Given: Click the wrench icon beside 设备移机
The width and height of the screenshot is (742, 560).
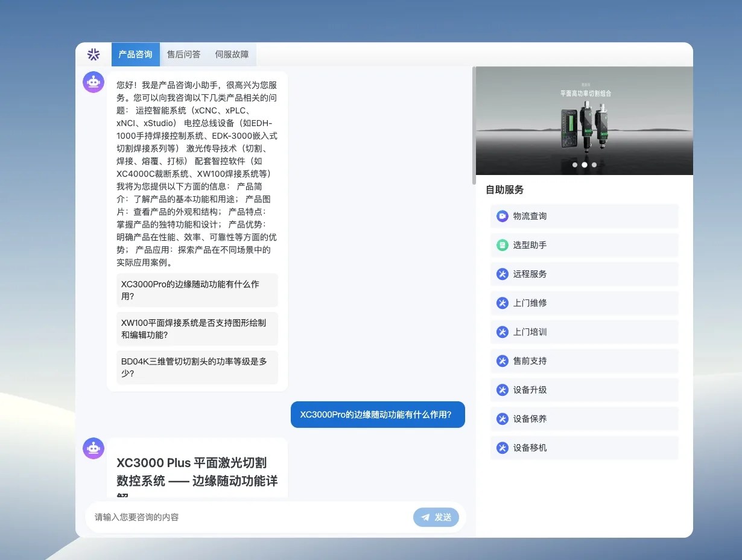Looking at the screenshot, I should [503, 448].
